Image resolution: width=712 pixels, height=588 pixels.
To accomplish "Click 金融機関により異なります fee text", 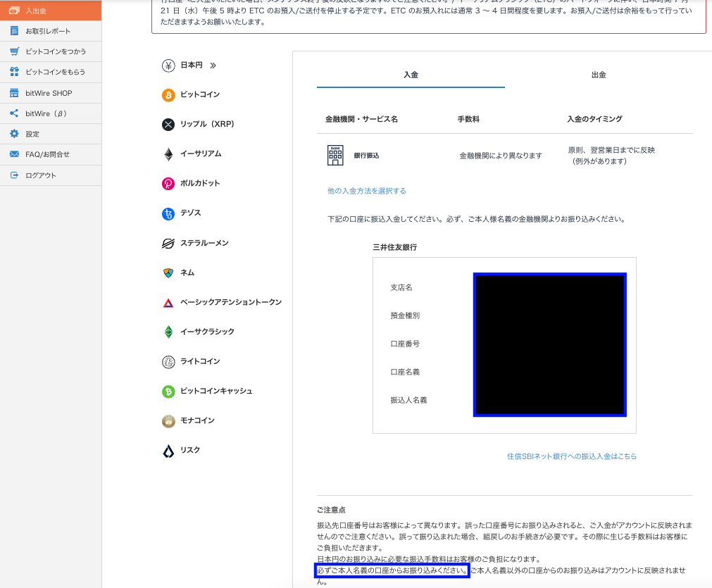I will click(501, 156).
